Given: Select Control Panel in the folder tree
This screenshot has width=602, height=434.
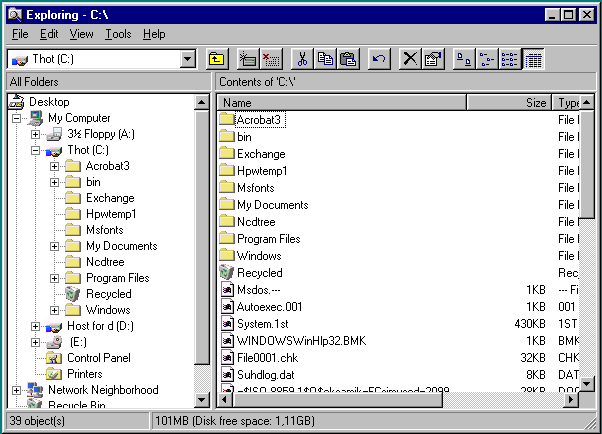Looking at the screenshot, I should 99,358.
